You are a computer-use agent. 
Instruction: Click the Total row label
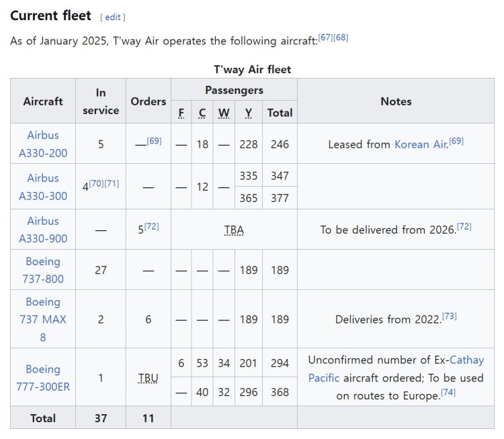[x=43, y=418]
